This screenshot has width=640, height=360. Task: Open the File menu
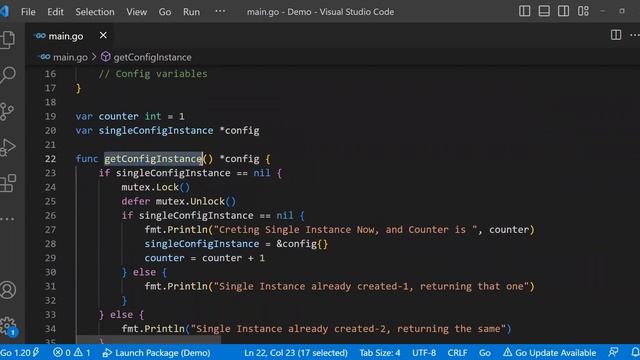28,12
